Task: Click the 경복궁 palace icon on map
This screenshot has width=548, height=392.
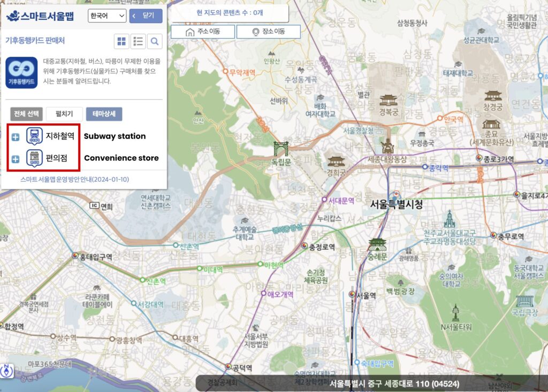Action: (389, 101)
